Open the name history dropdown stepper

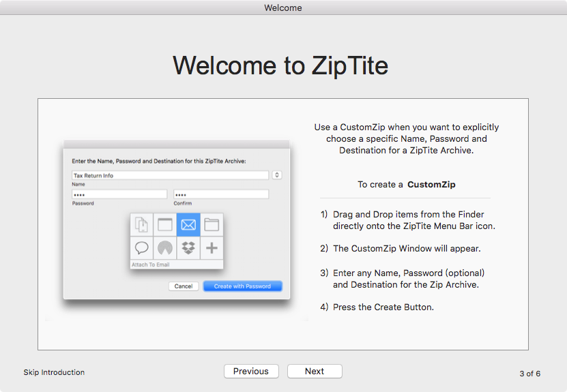tap(277, 175)
